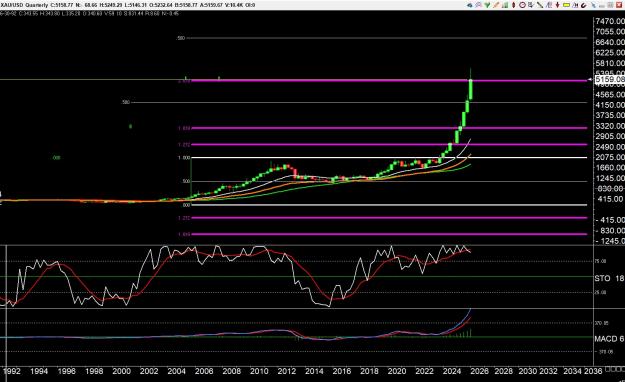Viewport: 625px width, 382px height.
Task: Select the pointer cursor tool
Action: pos(531,5)
